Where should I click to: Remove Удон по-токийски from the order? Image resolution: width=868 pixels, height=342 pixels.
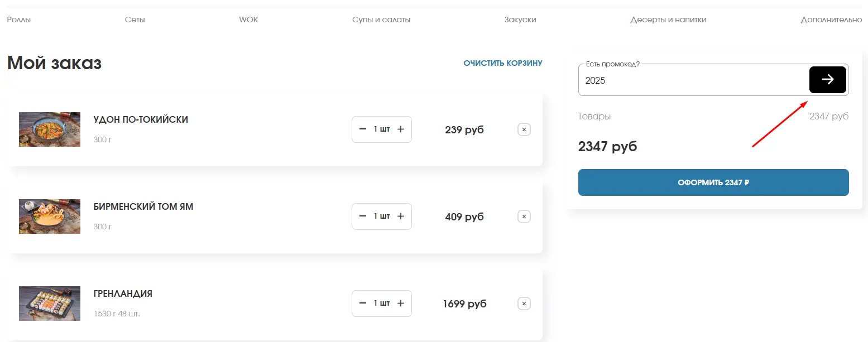(x=524, y=129)
